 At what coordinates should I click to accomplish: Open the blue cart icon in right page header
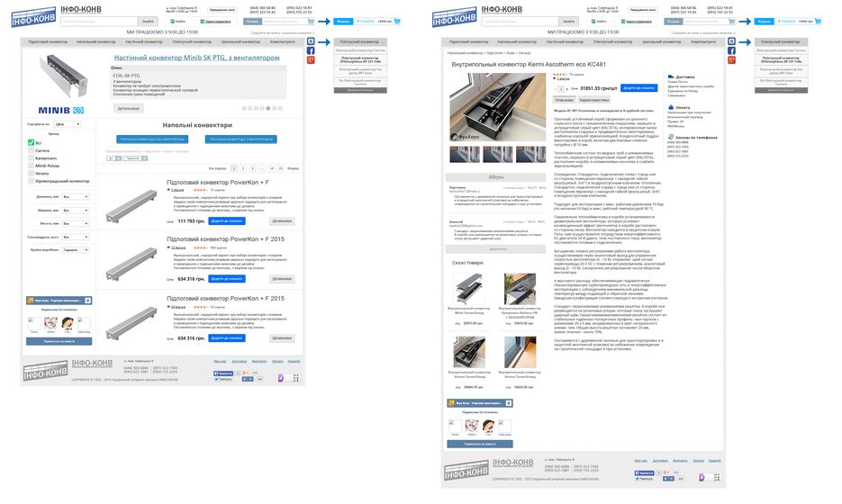pyautogui.click(x=818, y=22)
